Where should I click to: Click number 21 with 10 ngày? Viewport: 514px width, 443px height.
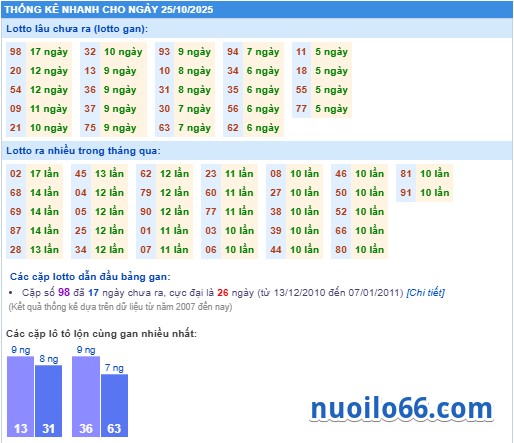16,128
